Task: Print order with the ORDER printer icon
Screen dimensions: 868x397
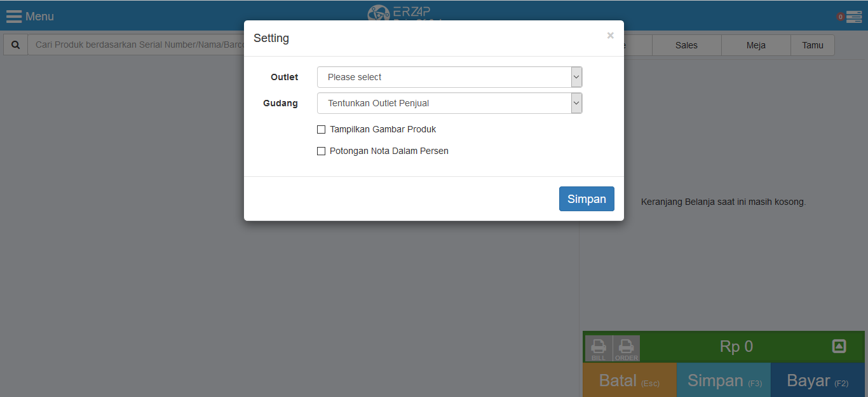Action: pos(627,349)
